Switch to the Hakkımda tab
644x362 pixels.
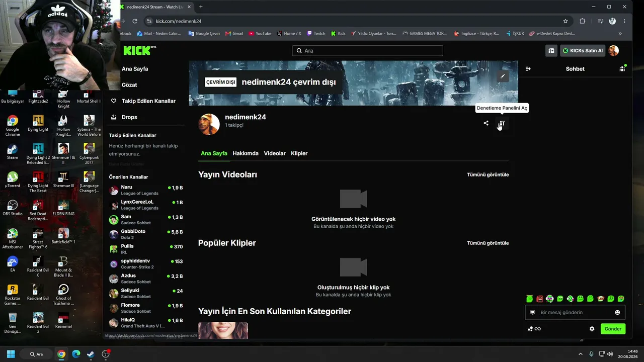pos(246,153)
